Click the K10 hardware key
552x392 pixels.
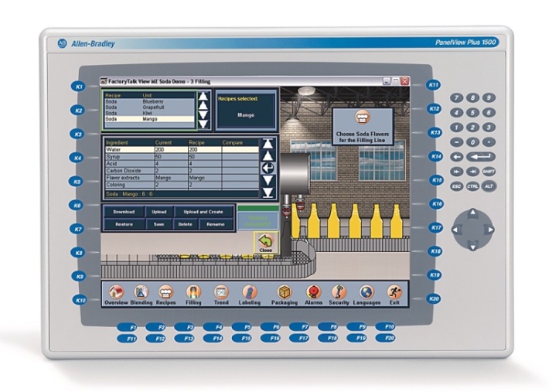(80, 300)
